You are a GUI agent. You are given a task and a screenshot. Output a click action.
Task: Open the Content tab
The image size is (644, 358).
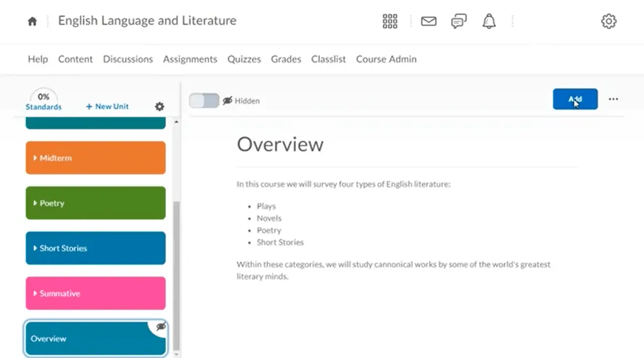pyautogui.click(x=75, y=59)
